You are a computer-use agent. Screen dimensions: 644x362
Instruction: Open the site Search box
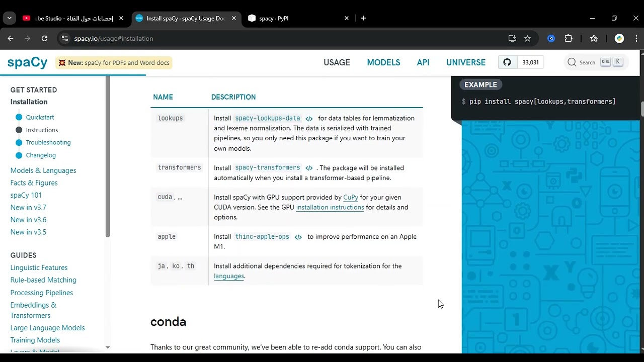595,62
